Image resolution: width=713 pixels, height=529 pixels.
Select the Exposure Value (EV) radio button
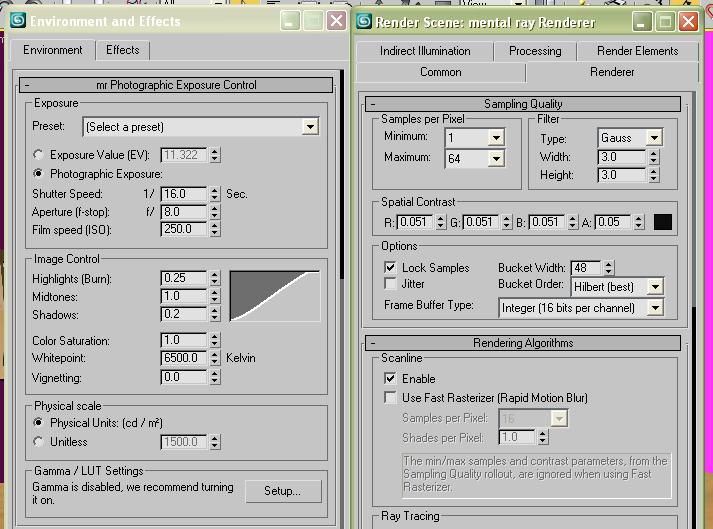(x=39, y=155)
